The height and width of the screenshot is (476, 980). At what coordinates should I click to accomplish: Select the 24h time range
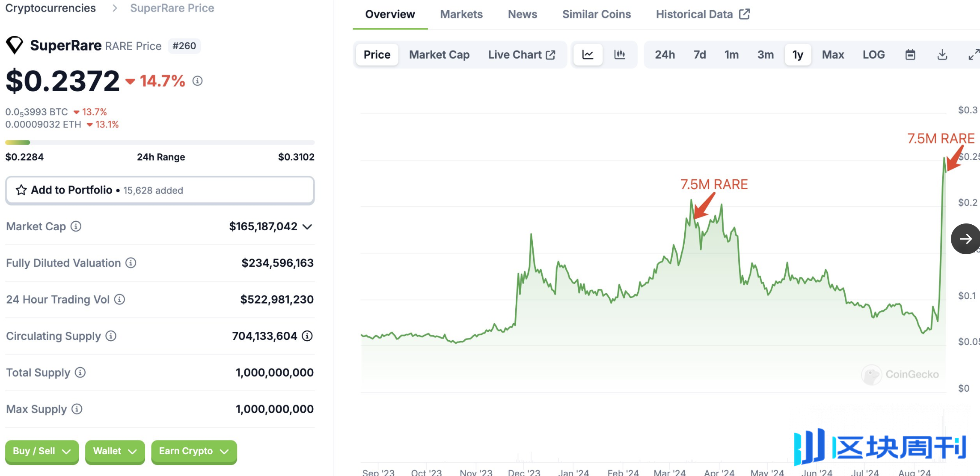pyautogui.click(x=665, y=55)
